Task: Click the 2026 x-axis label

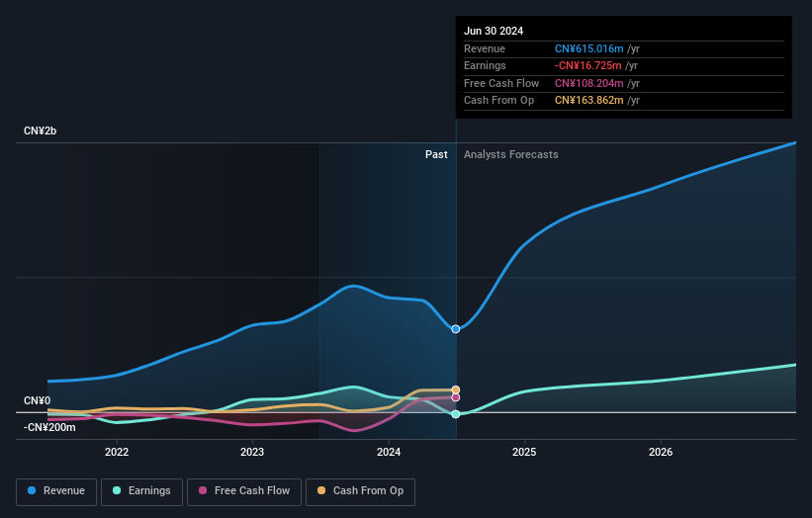Action: pyautogui.click(x=661, y=452)
